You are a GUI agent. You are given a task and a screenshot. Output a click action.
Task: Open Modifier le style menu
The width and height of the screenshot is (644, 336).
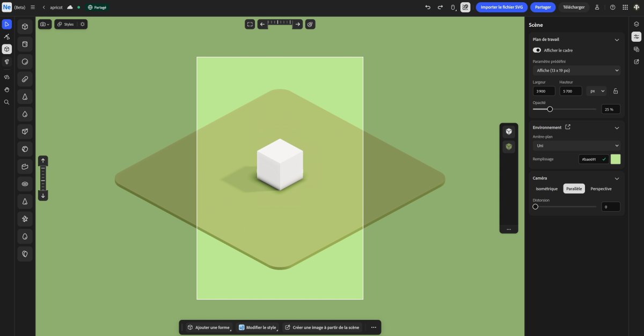coord(258,327)
